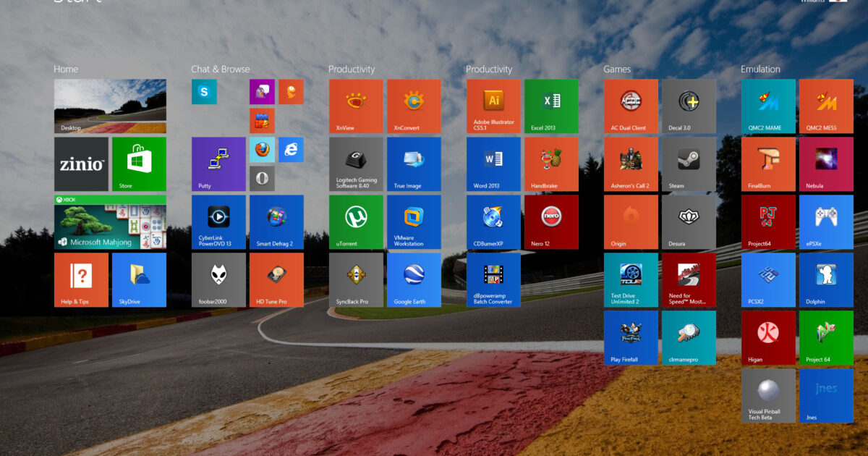Viewport: 868px width, 456px height.
Task: Launch the Dolphin emulator tile
Action: click(x=826, y=280)
